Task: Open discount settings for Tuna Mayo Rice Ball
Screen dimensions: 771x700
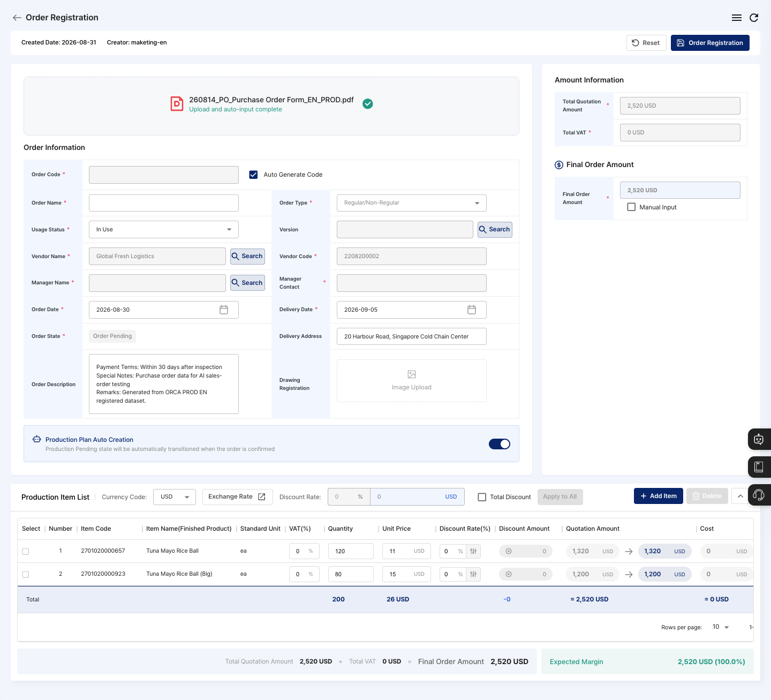Action: tap(473, 551)
